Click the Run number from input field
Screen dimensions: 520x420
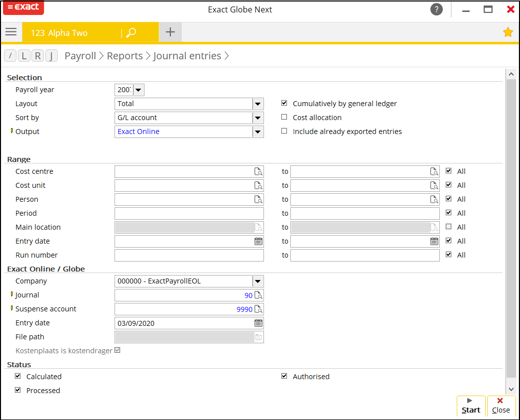coord(189,255)
